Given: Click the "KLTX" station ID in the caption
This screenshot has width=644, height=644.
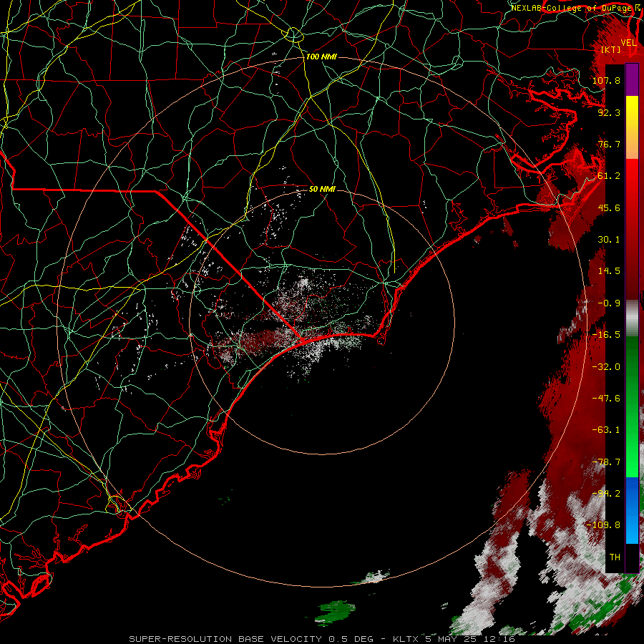Looking at the screenshot, I should click(x=406, y=639).
